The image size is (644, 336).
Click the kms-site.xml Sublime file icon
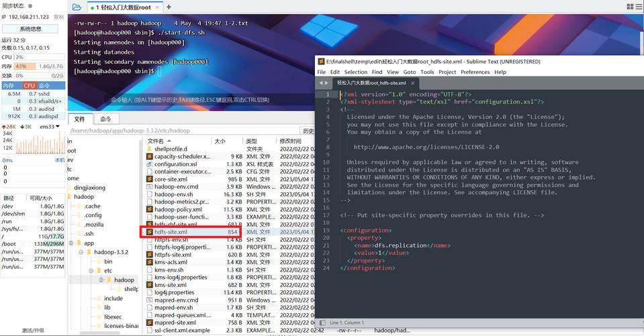pos(150,285)
